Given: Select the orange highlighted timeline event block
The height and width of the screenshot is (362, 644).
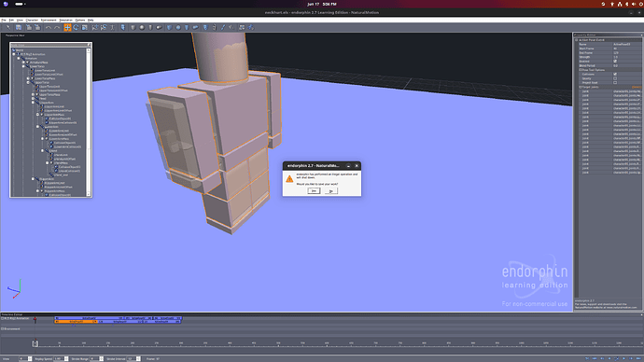Looking at the screenshot, I should (76, 322).
